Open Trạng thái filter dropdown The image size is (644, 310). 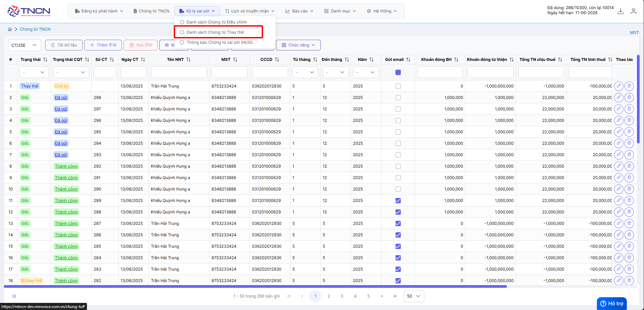pyautogui.click(x=34, y=72)
